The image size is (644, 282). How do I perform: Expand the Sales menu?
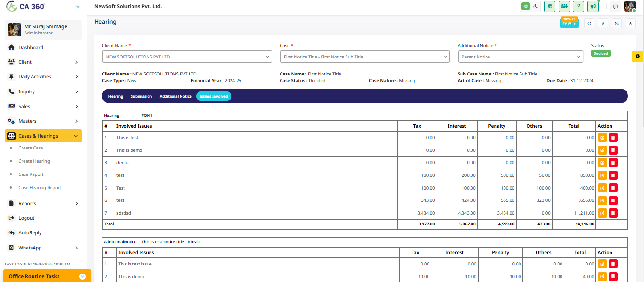click(43, 106)
